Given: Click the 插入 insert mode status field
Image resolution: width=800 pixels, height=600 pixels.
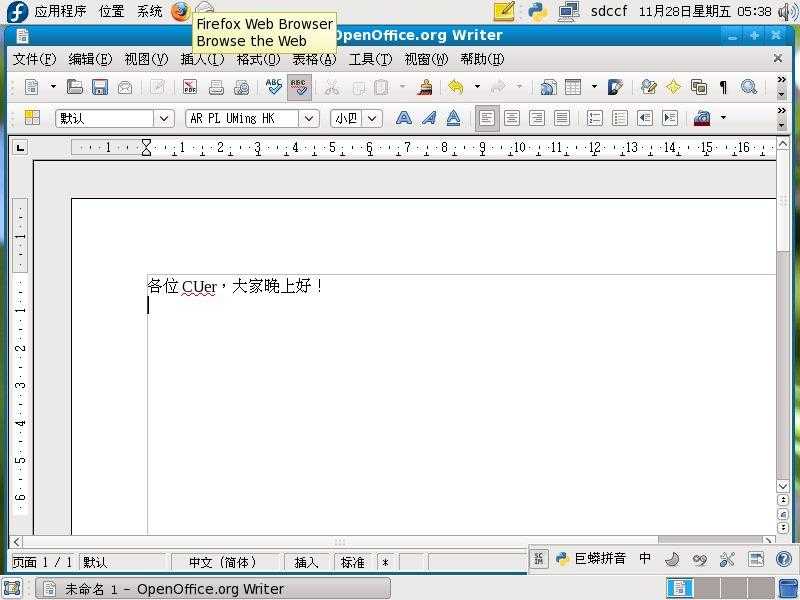Looking at the screenshot, I should (306, 562).
